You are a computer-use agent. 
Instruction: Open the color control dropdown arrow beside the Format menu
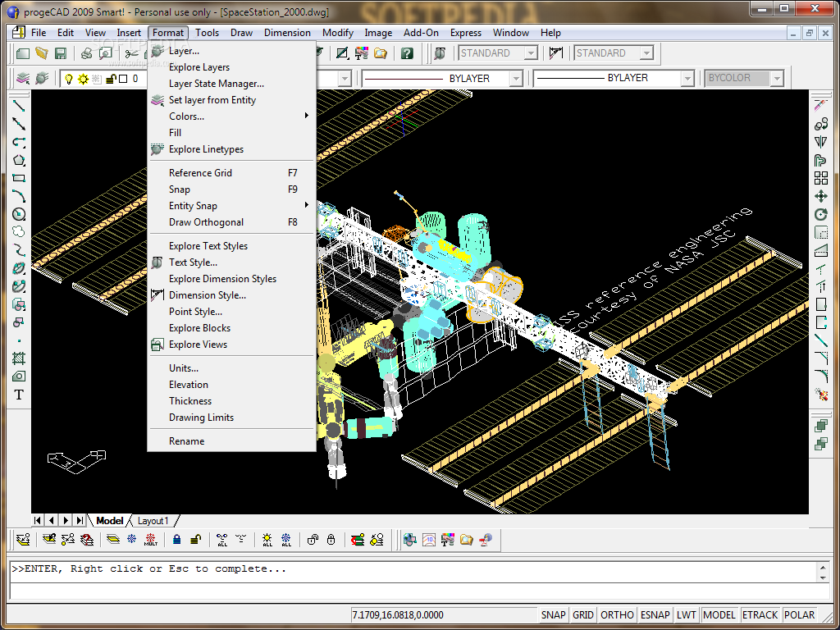(345, 79)
